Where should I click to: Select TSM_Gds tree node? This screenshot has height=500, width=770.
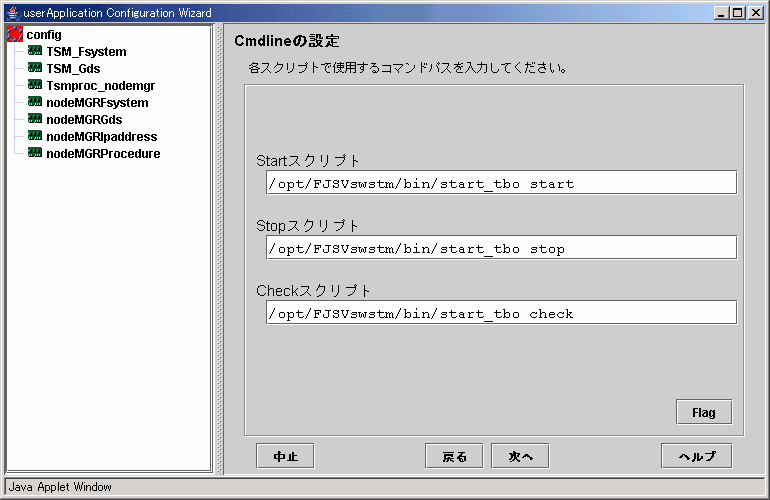point(73,69)
